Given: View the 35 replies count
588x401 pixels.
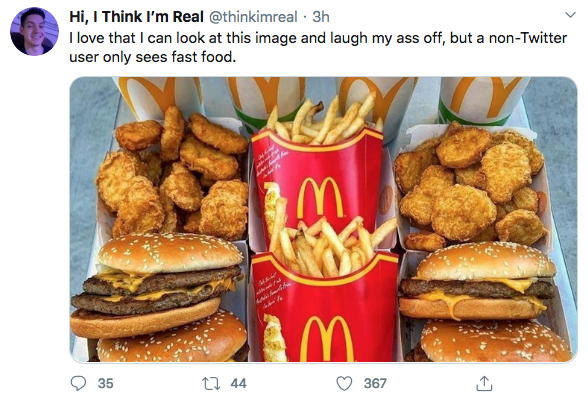Looking at the screenshot, I should (x=105, y=384).
